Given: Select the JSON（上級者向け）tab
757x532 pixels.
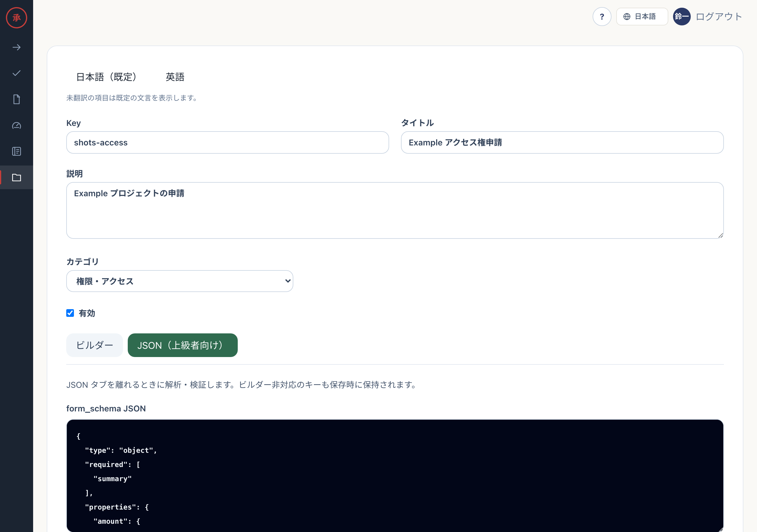Looking at the screenshot, I should point(183,345).
